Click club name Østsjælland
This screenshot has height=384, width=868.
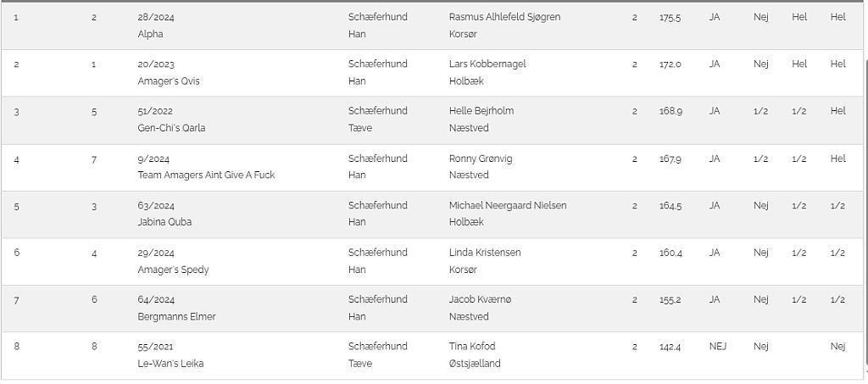tap(475, 364)
